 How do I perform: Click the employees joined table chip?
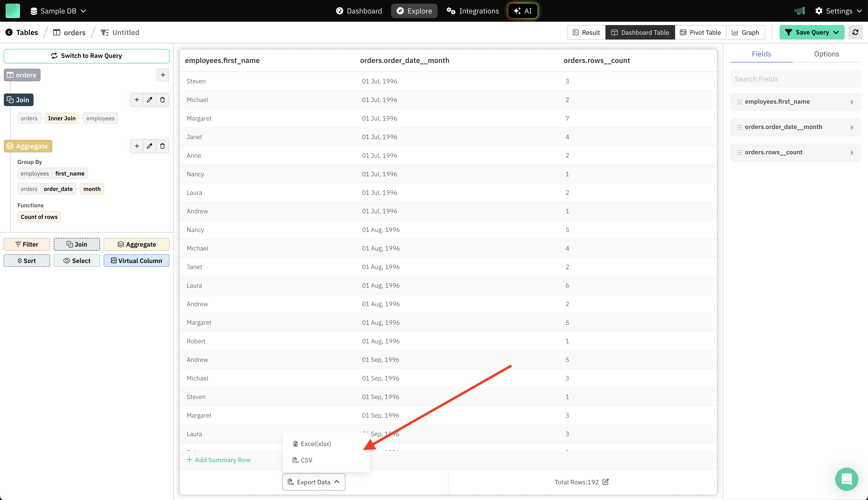[x=100, y=118]
